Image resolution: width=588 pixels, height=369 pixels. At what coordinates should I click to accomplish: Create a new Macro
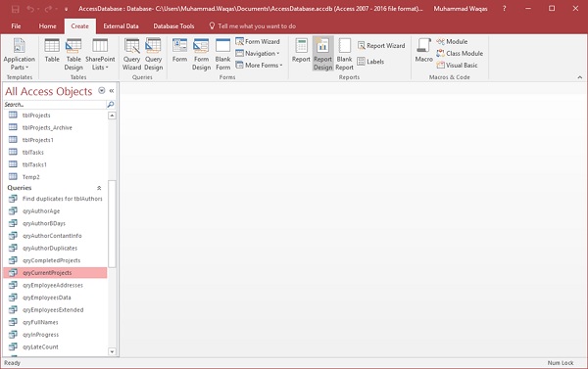(x=423, y=51)
